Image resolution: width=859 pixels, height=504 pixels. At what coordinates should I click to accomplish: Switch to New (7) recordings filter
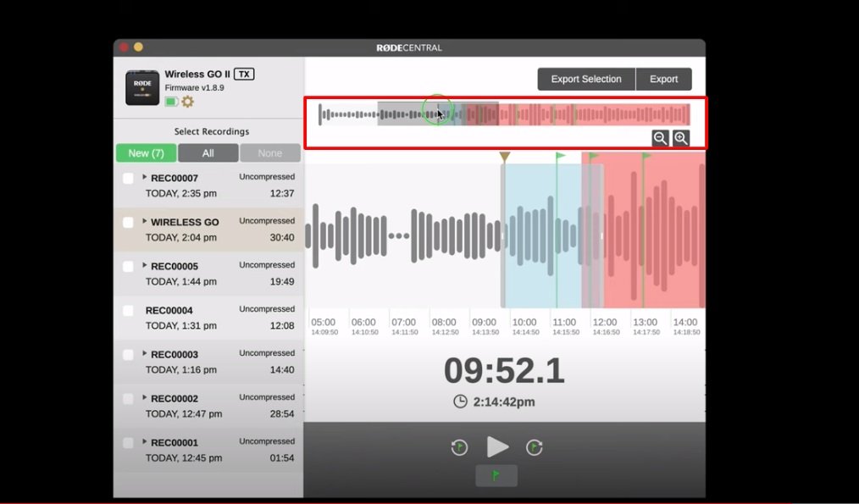pyautogui.click(x=147, y=152)
